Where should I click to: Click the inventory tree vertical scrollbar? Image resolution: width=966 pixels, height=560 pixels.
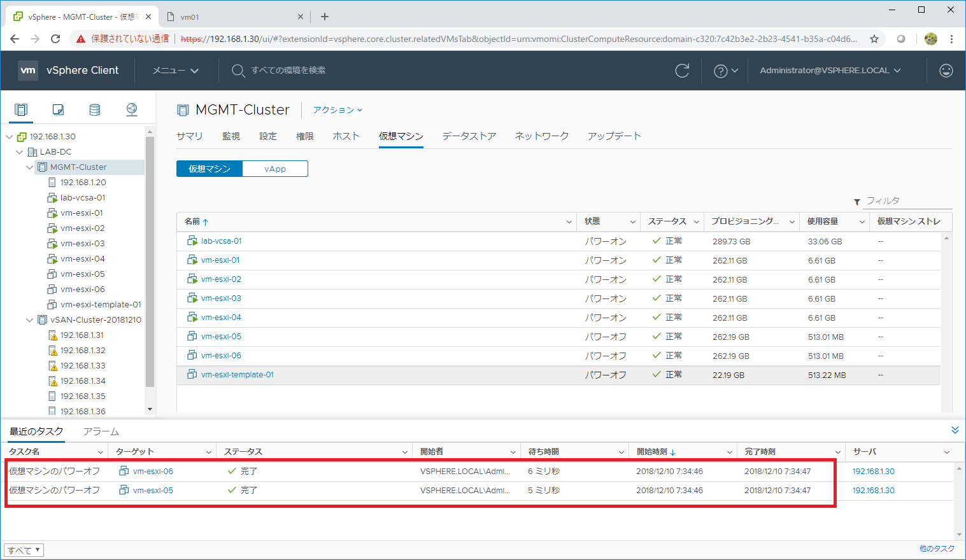click(x=150, y=261)
